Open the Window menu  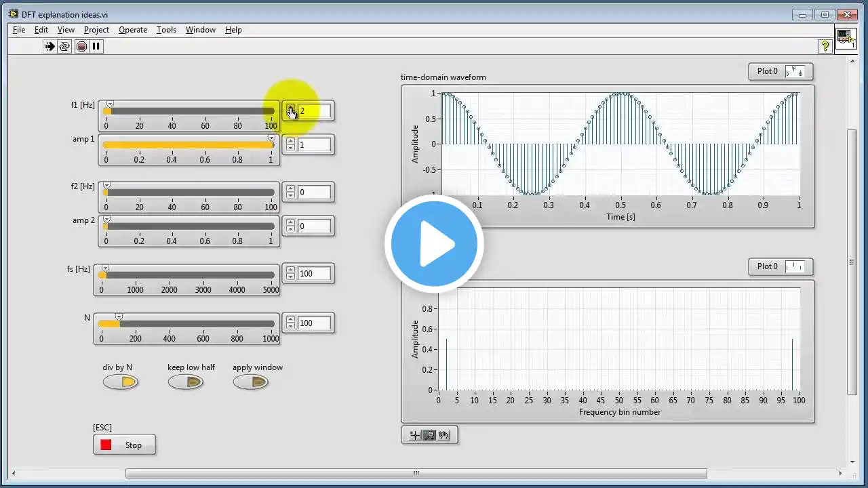(201, 30)
